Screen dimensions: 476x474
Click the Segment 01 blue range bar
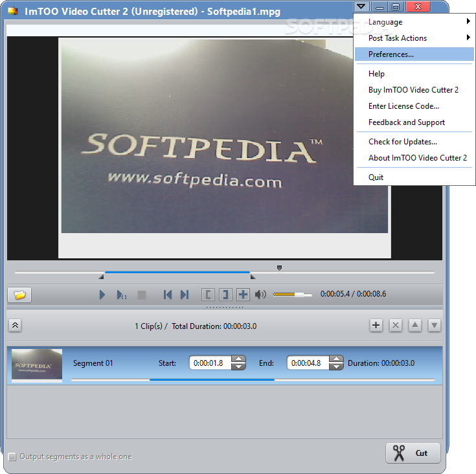tap(212, 379)
